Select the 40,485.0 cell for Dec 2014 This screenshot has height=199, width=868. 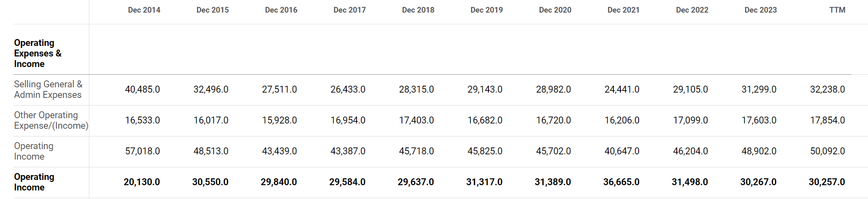(x=142, y=89)
